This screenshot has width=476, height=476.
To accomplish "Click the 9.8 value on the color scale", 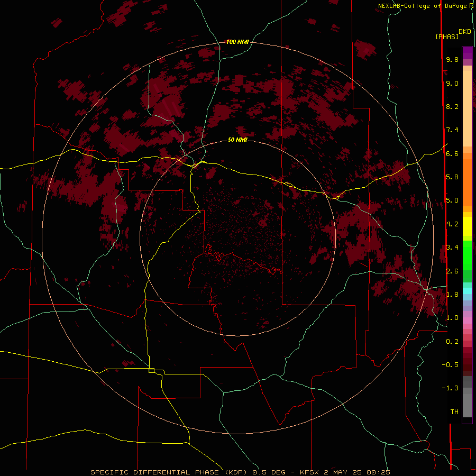I will [452, 59].
